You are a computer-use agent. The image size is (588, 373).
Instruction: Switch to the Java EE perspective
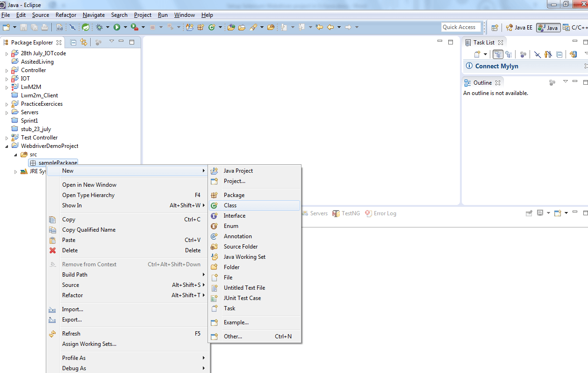(x=519, y=28)
